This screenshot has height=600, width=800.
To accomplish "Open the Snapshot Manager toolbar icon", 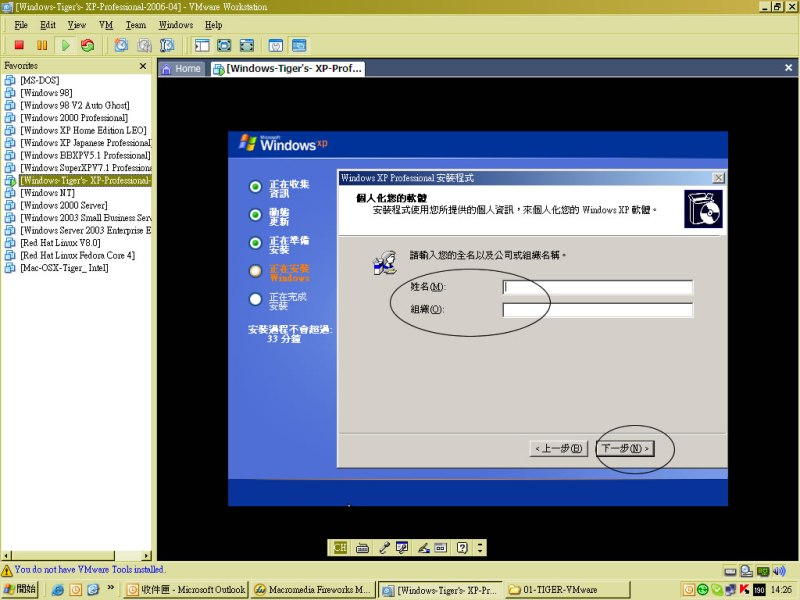I will point(167,45).
